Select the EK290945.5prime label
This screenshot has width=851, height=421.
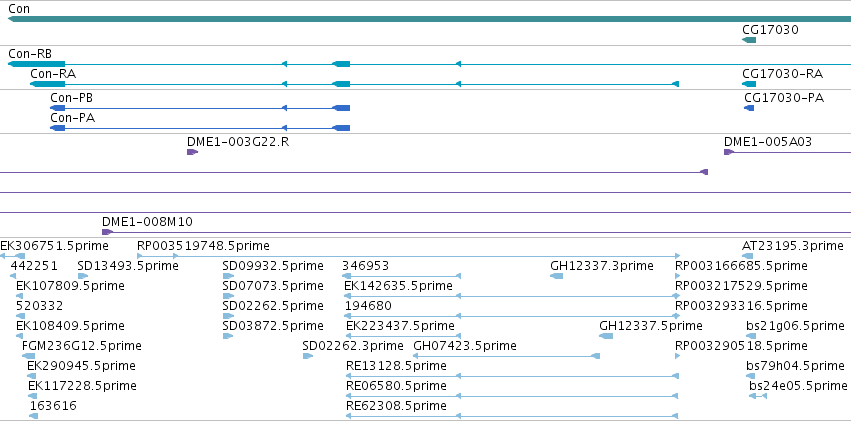(81, 366)
